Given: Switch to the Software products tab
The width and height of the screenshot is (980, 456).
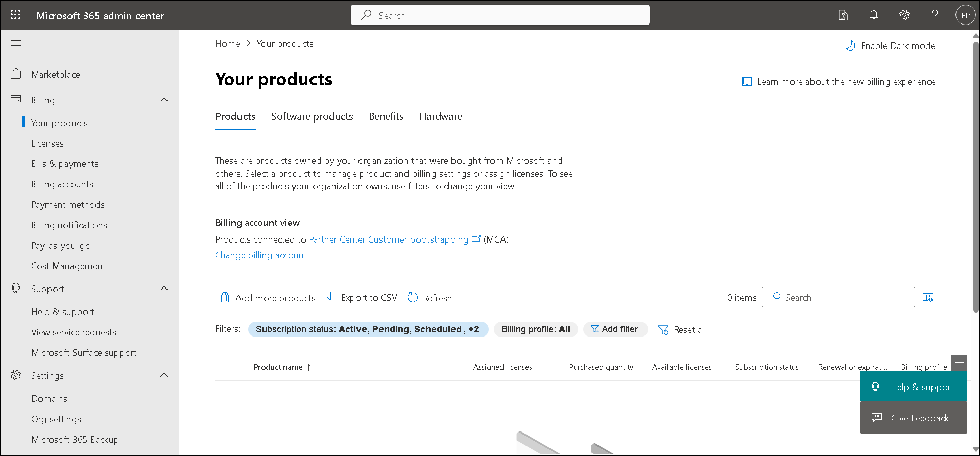Looking at the screenshot, I should pyautogui.click(x=312, y=116).
